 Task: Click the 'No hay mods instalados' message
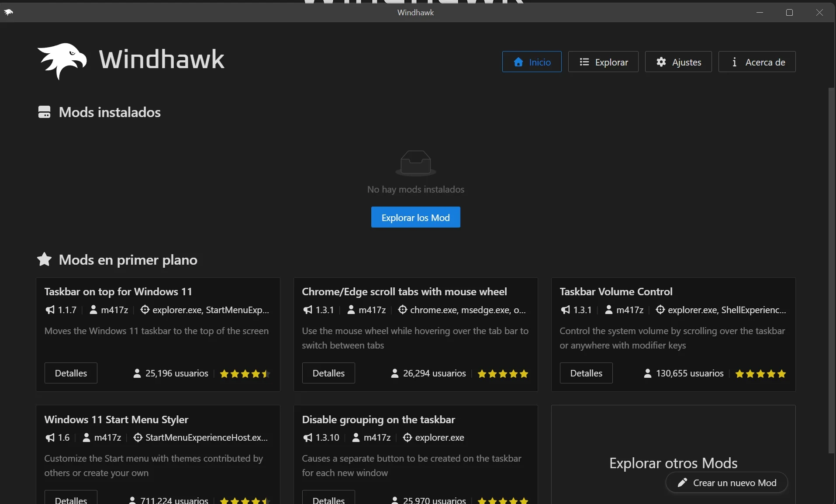[x=416, y=189]
